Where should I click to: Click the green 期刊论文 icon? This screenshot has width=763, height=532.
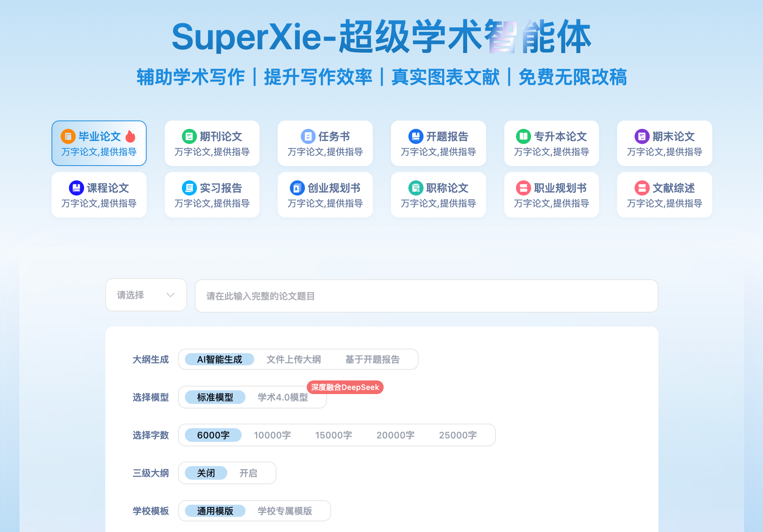189,136
